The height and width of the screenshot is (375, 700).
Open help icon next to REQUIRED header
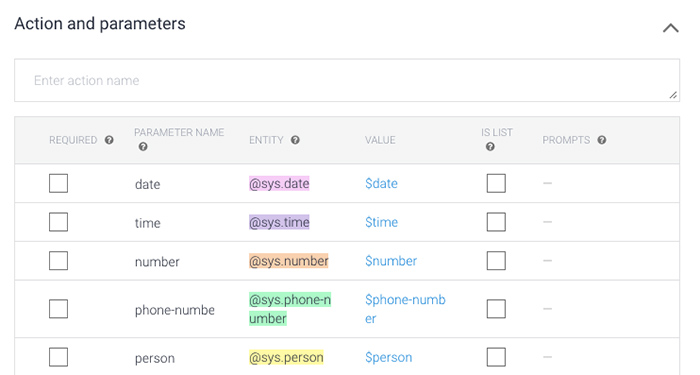[x=109, y=140]
